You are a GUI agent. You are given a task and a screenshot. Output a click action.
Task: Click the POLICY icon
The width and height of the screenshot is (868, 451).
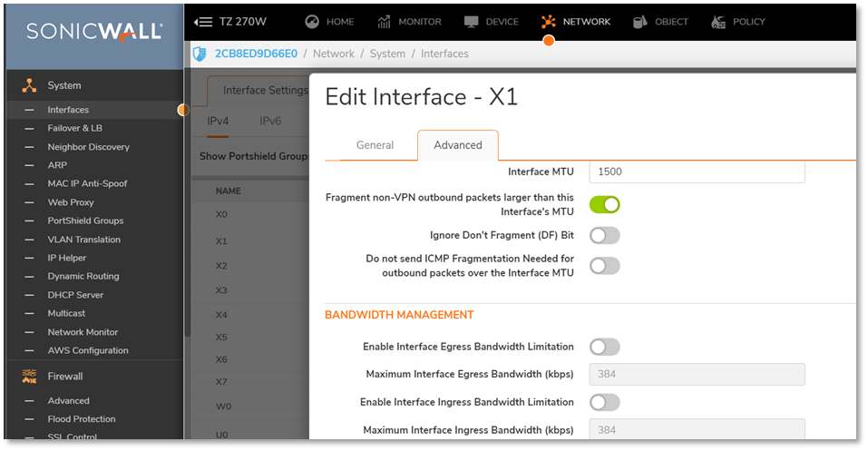[x=718, y=22]
